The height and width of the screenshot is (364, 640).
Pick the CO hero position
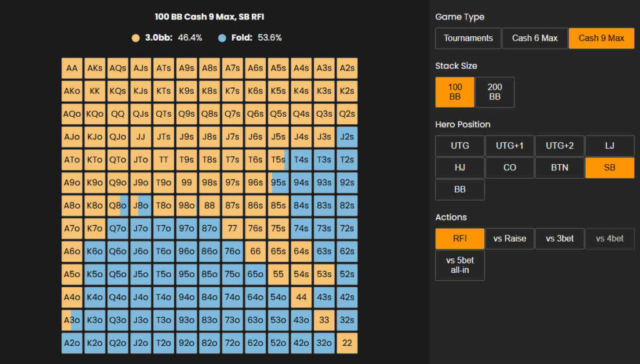coord(510,167)
